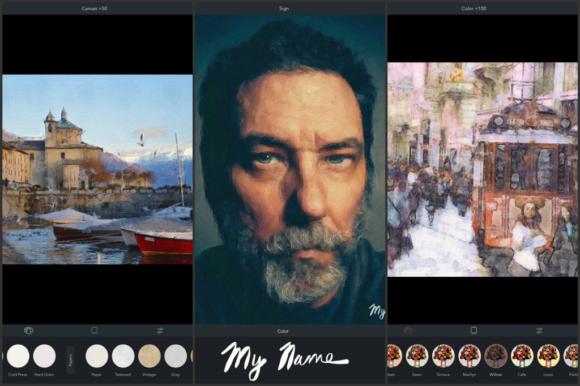580x386 pixels.
Task: Select the Willow color preset thumbnail
Action: 496,356
